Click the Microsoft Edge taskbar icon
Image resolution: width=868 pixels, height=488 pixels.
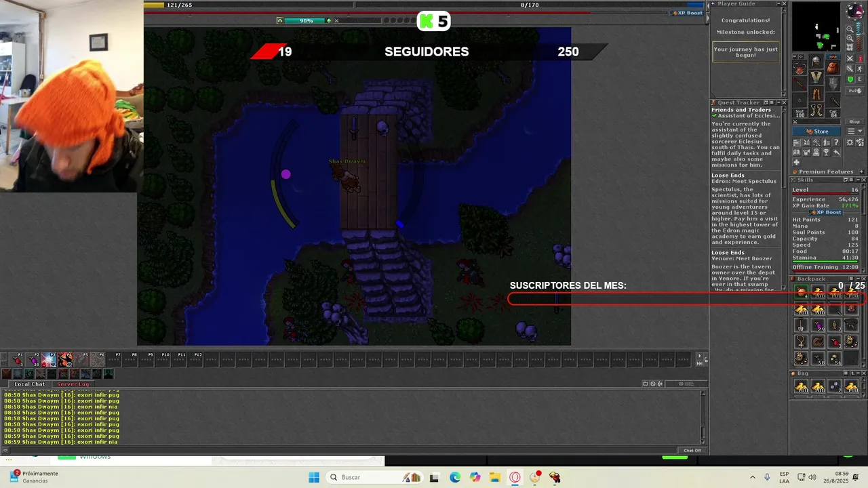(x=454, y=477)
